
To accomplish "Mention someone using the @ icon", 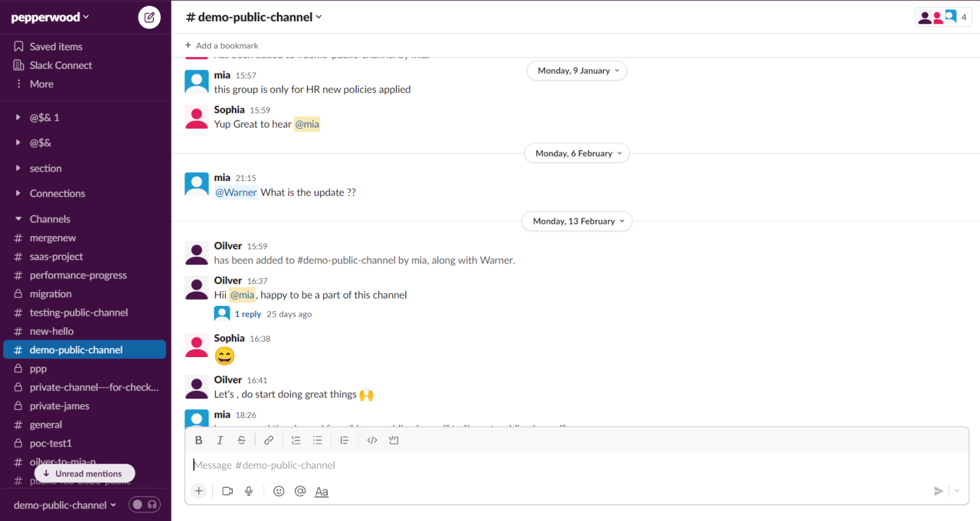I will tap(300, 491).
